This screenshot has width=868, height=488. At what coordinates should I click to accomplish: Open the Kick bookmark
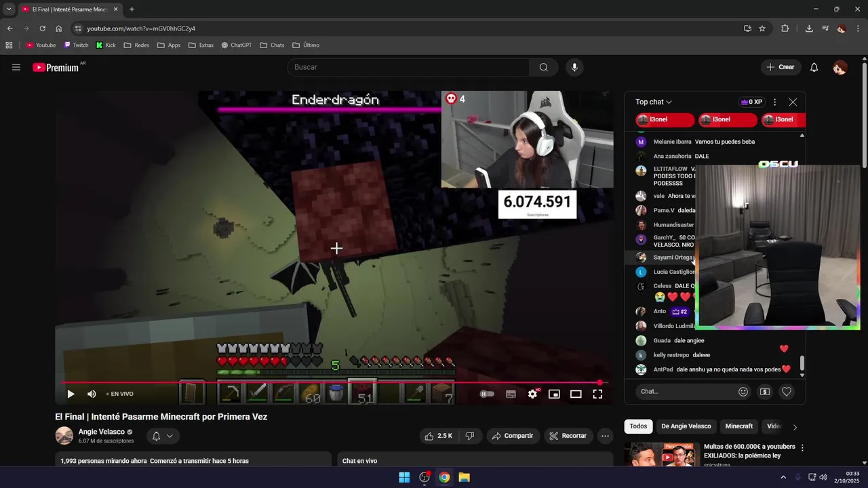click(x=106, y=45)
